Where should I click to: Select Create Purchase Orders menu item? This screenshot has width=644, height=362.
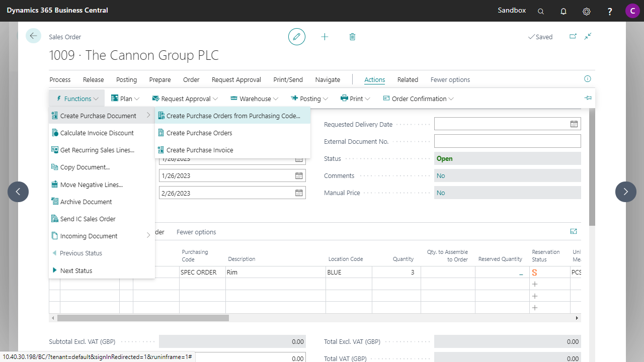pos(199,133)
